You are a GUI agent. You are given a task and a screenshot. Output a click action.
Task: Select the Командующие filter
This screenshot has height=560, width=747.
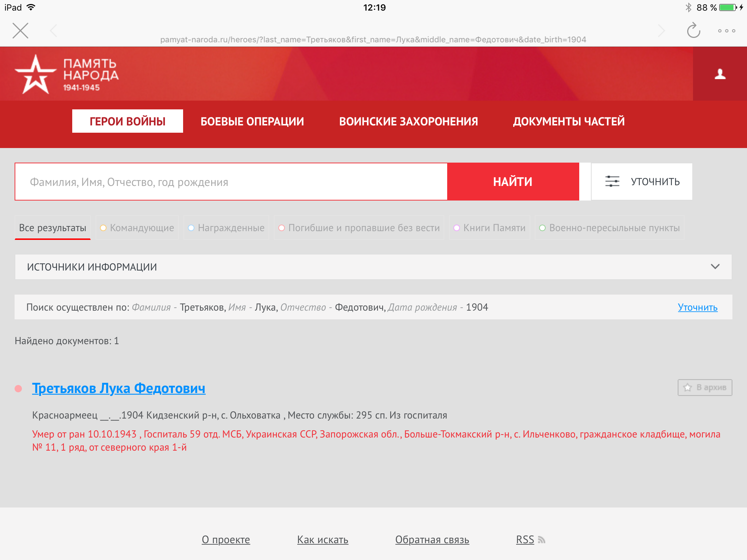(x=137, y=228)
